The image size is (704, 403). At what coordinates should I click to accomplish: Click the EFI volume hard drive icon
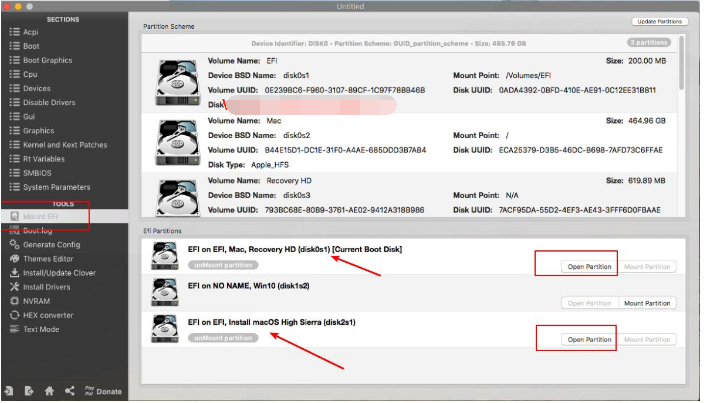click(178, 83)
